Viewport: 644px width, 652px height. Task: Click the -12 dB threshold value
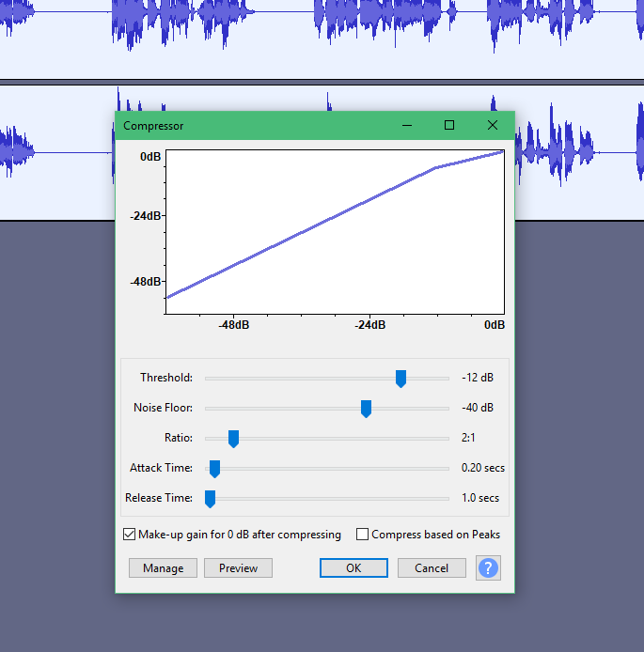click(478, 378)
